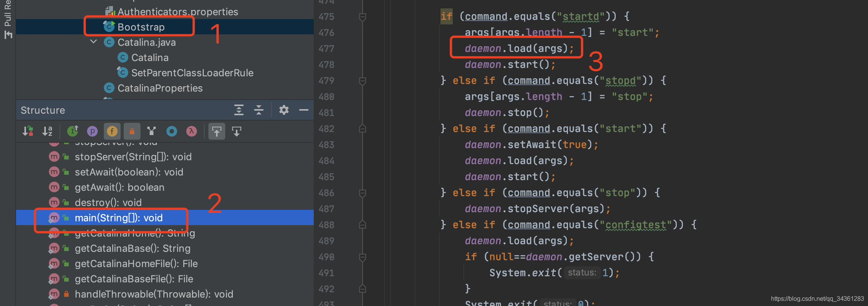Collapse the Catalina.java node
This screenshot has height=306, width=868.
(x=94, y=42)
